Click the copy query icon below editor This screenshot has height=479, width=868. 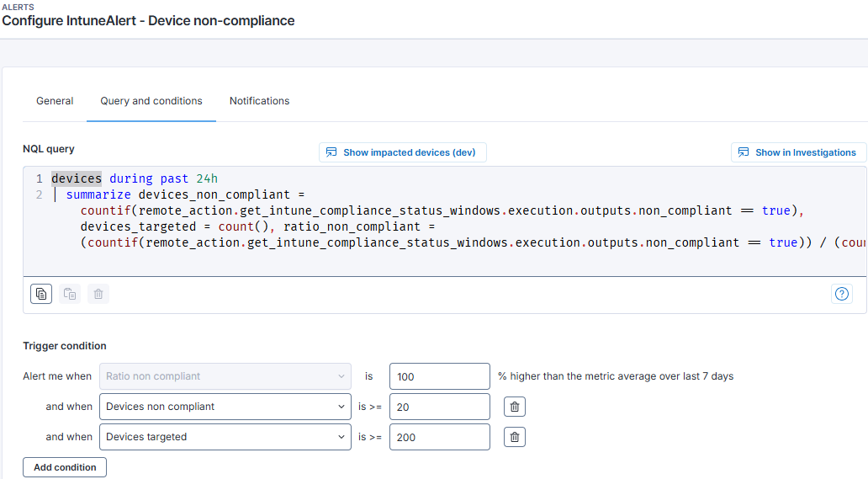point(41,294)
